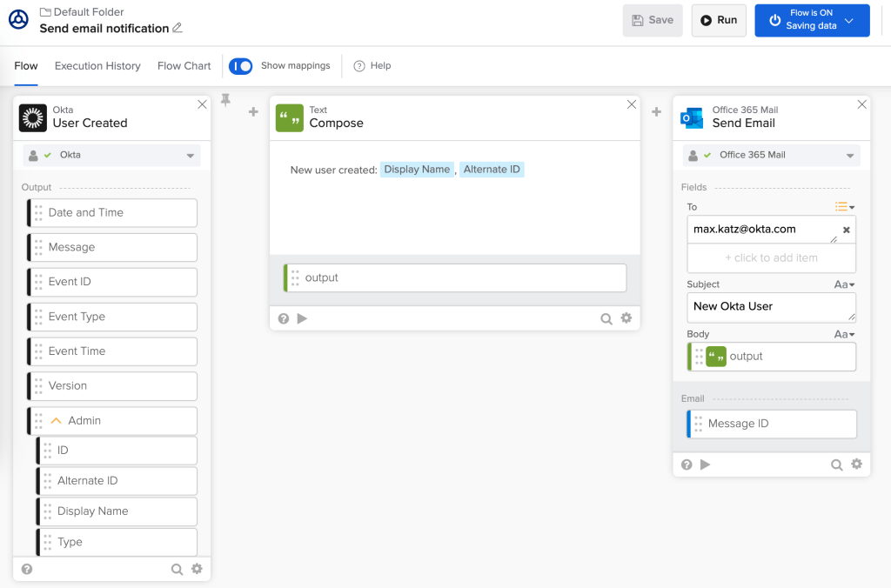Click plus icon between Compose and Send Email
891x588 pixels.
(x=657, y=111)
